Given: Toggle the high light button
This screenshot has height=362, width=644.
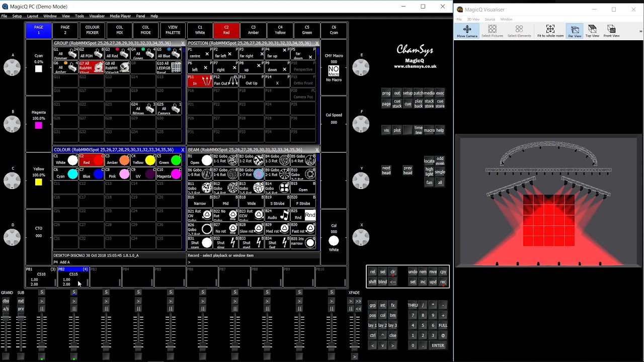Looking at the screenshot, I should (429, 171).
